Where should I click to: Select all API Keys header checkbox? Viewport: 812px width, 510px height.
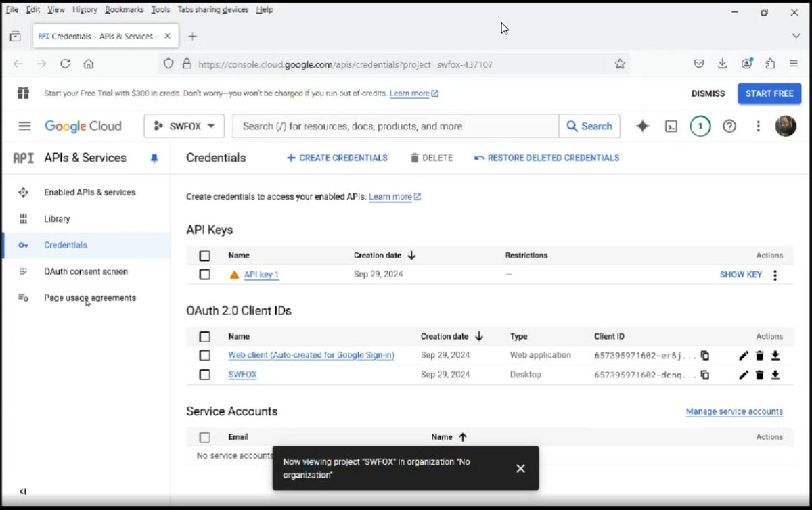click(205, 256)
